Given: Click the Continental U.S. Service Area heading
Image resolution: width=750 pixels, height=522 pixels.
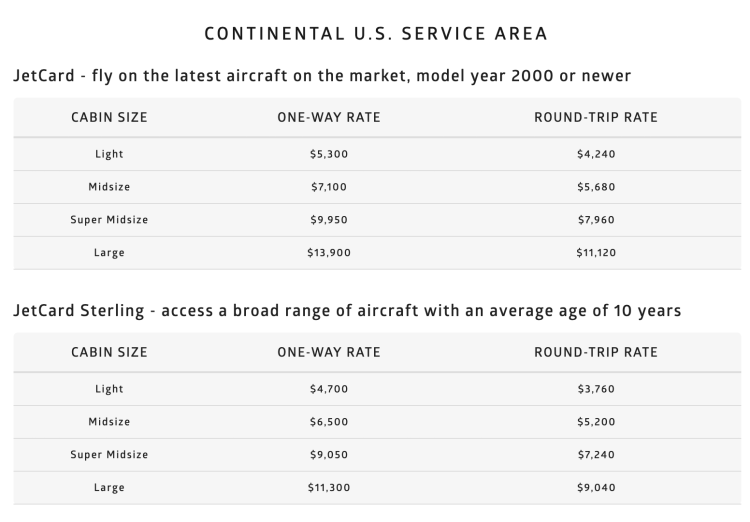Looking at the screenshot, I should tap(375, 34).
